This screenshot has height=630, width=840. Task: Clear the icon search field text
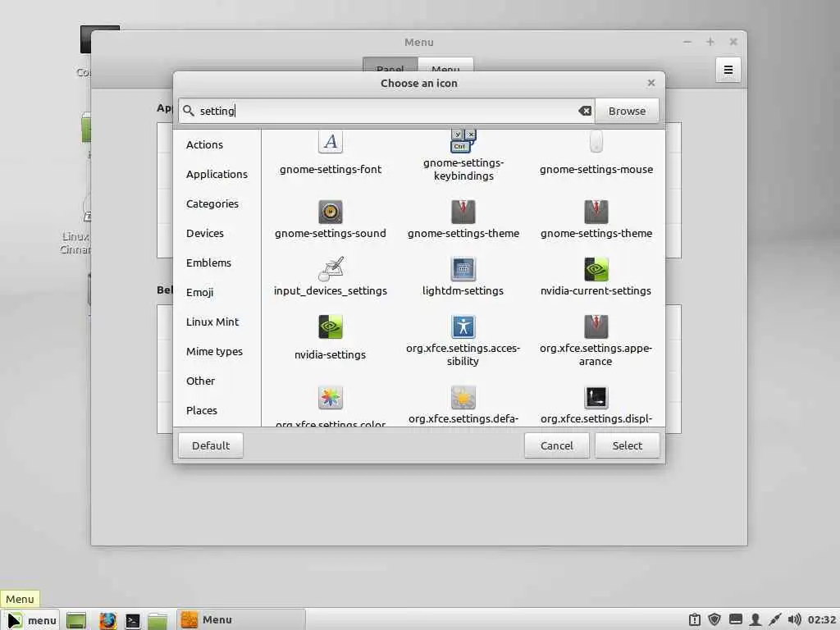point(585,111)
